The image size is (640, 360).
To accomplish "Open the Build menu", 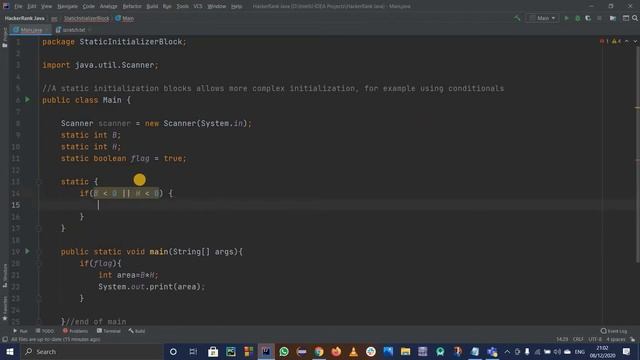I will [152, 6].
